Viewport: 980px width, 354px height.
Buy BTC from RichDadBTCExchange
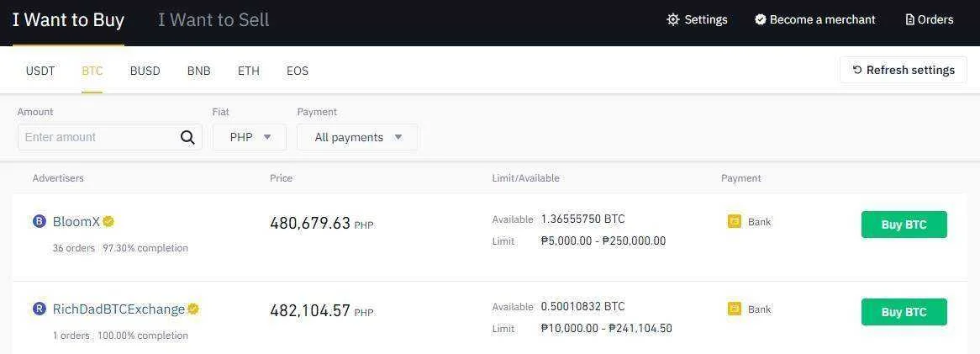[x=904, y=312]
